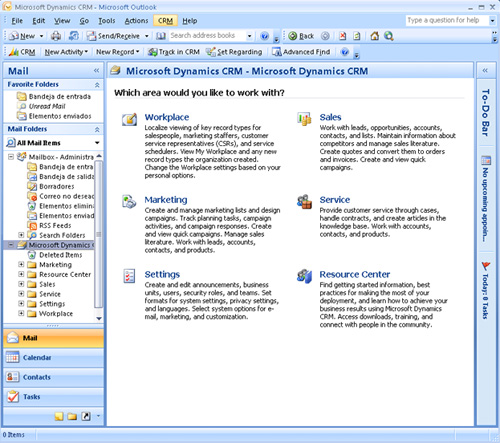
Task: Open the Actions menu
Action: click(136, 21)
